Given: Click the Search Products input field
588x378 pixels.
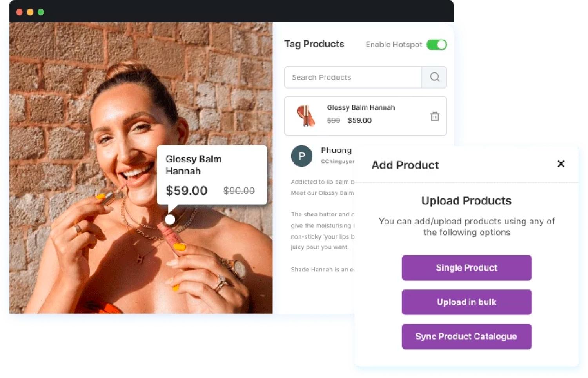Looking at the screenshot, I should click(353, 77).
